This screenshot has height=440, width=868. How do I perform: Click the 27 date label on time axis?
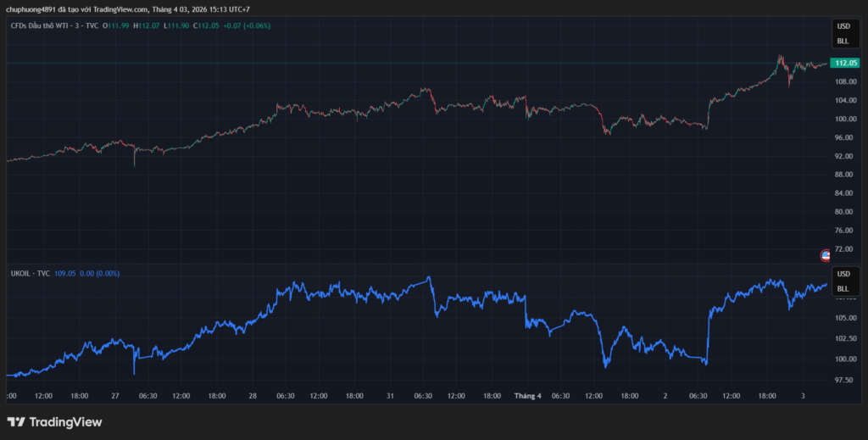114,395
